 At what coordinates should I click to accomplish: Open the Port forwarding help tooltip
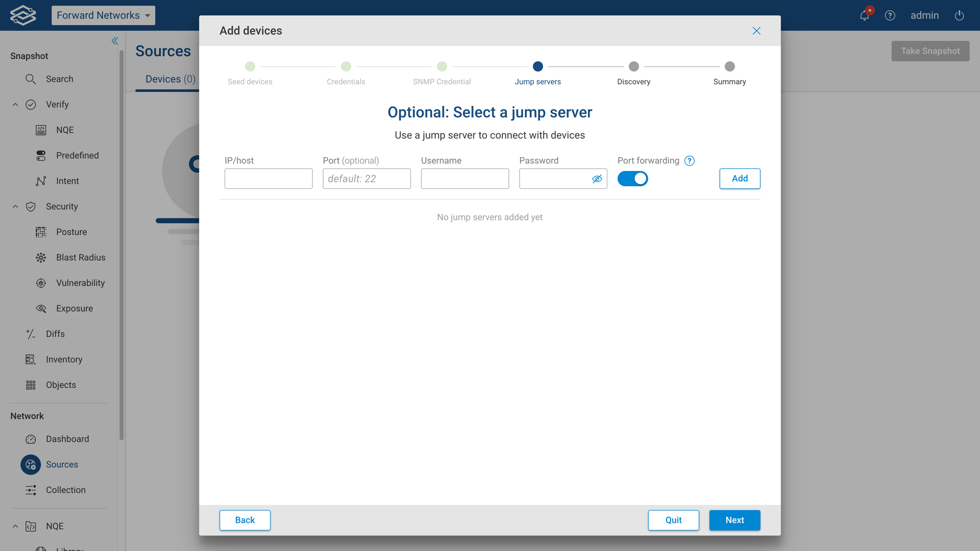point(690,160)
